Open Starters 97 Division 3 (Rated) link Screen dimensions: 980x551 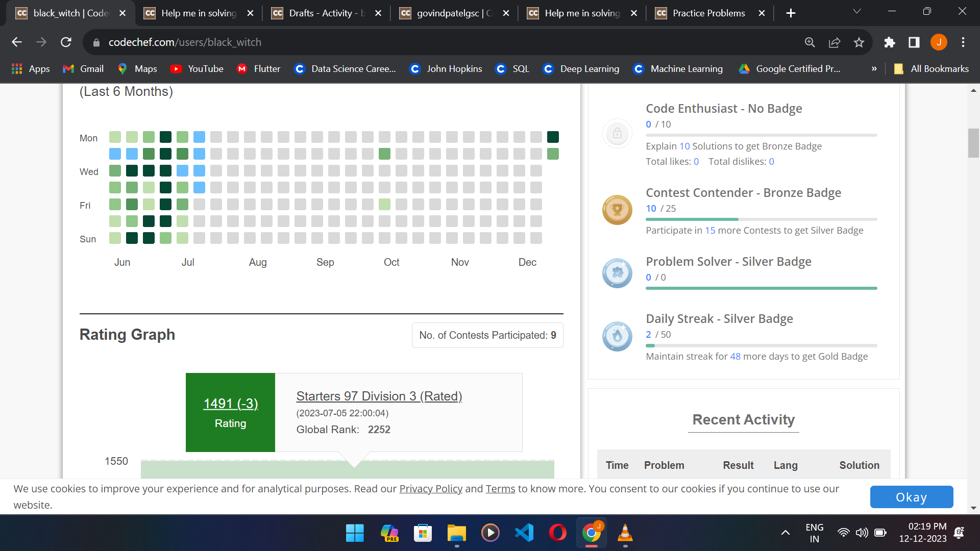tap(379, 396)
